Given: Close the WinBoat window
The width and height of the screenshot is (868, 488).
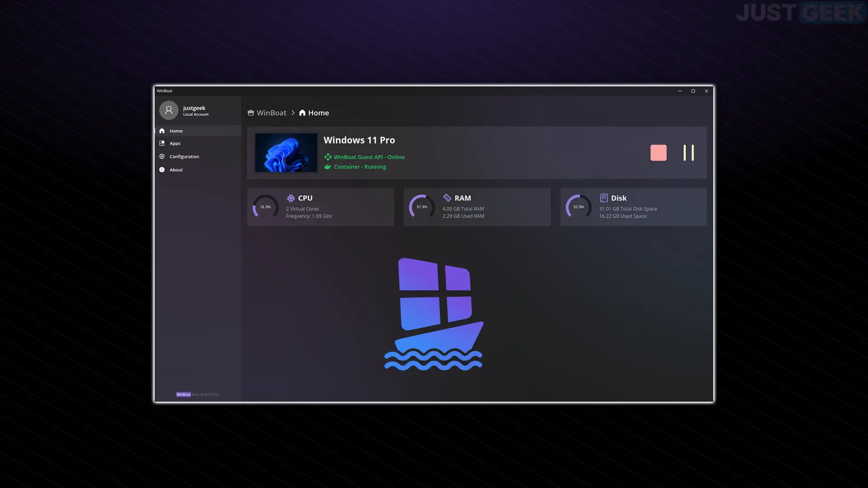Looking at the screenshot, I should click(x=706, y=91).
